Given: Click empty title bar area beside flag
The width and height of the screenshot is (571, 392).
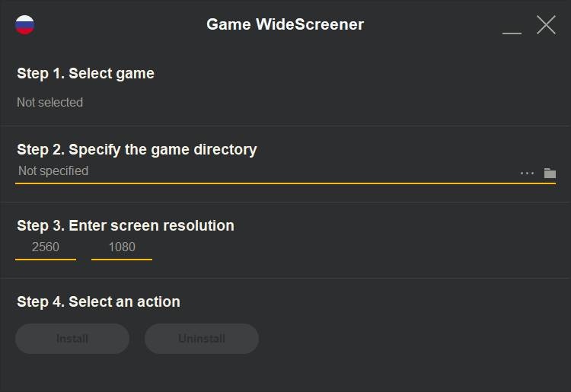Looking at the screenshot, I should pyautogui.click(x=114, y=24).
